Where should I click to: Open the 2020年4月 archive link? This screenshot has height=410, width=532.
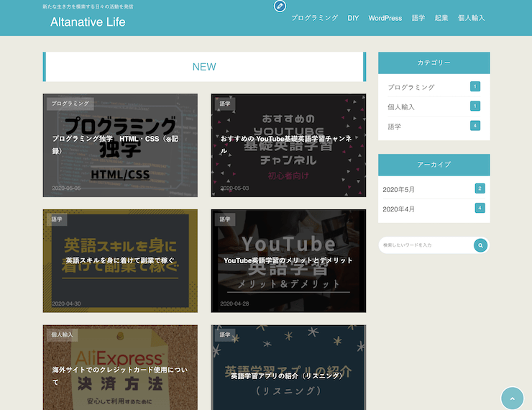coord(399,209)
